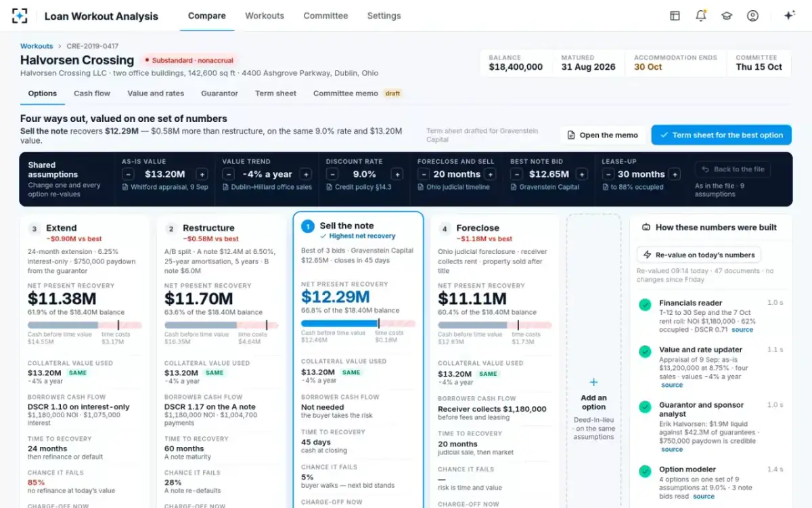The height and width of the screenshot is (508, 812).
Task: Go to Workouts breadcrumb link
Action: click(37, 46)
